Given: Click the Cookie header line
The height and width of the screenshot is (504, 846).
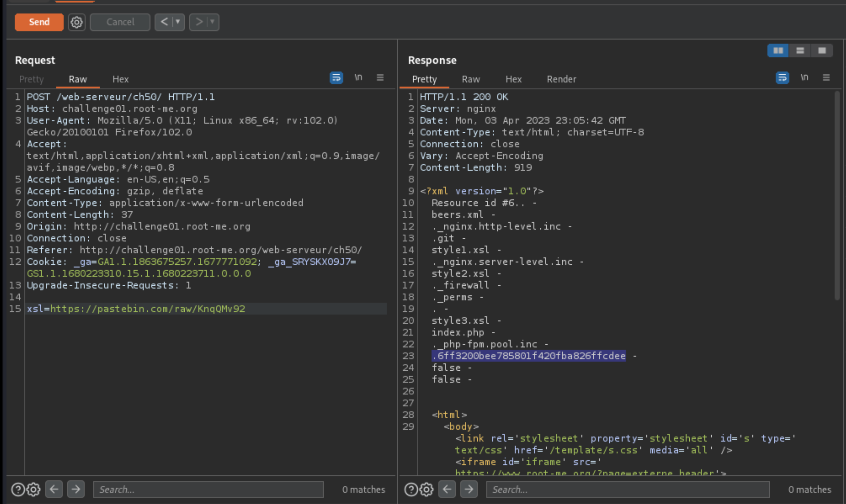Looking at the screenshot, I should point(191,267).
